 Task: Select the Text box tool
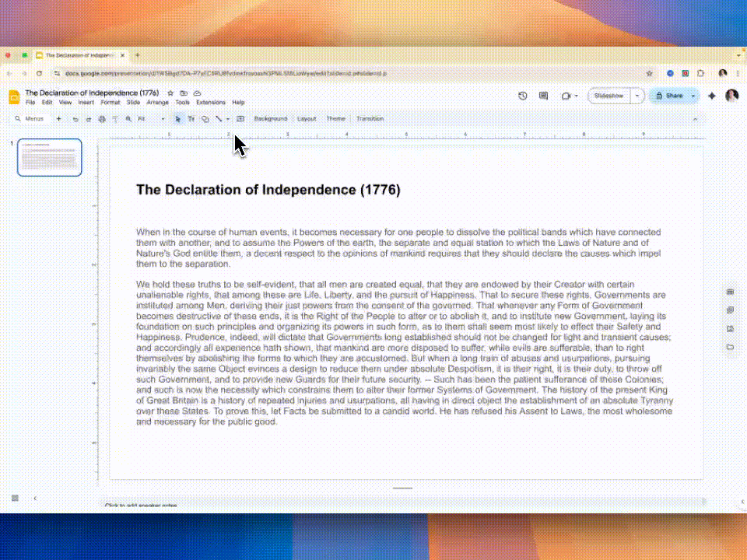coord(191,118)
